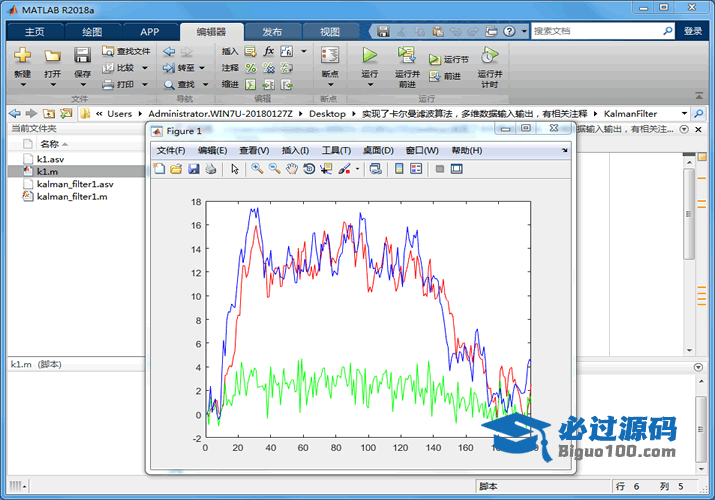
Task: Click the Open File icon in Figure 1 toolbar
Action: pos(176,169)
